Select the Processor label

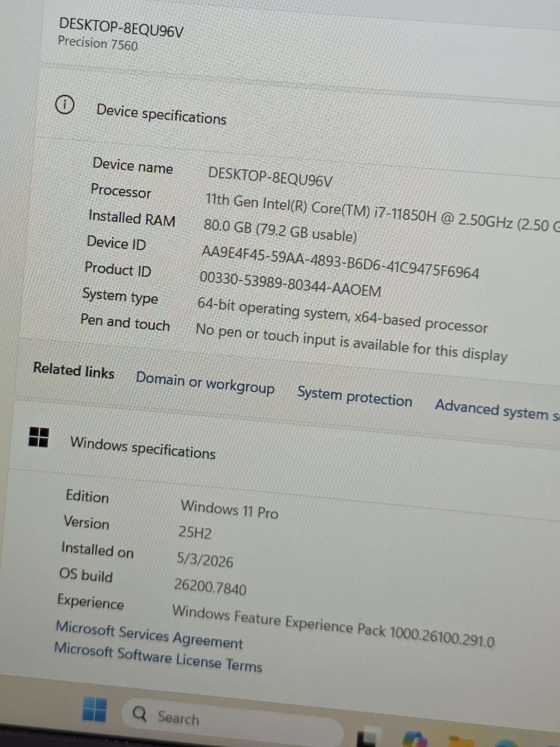pyautogui.click(x=121, y=191)
